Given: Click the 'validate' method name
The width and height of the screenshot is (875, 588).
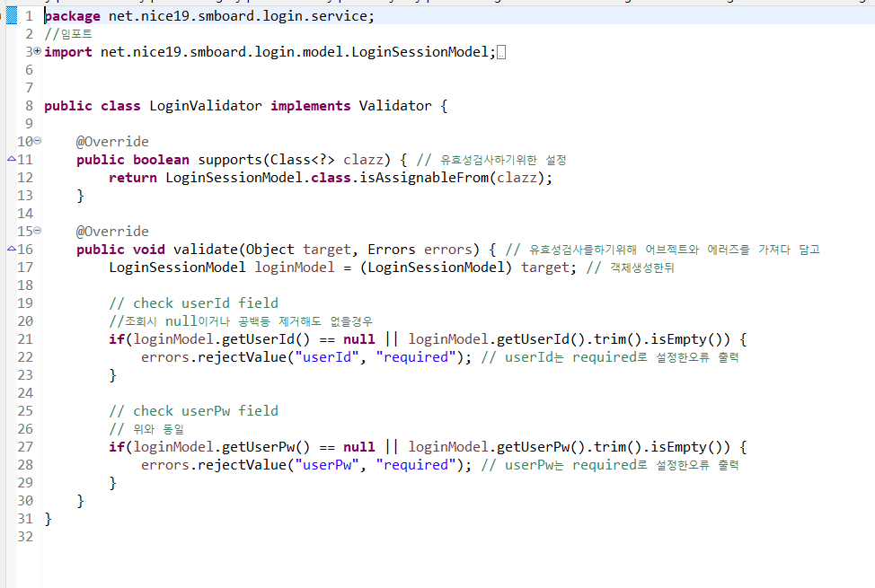Looking at the screenshot, I should tap(206, 250).
